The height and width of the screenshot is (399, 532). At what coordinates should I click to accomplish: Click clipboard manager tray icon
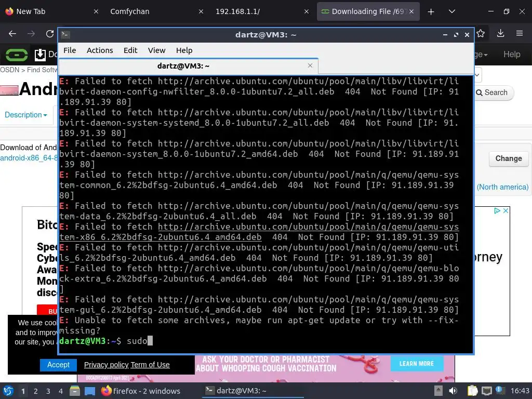(472, 391)
